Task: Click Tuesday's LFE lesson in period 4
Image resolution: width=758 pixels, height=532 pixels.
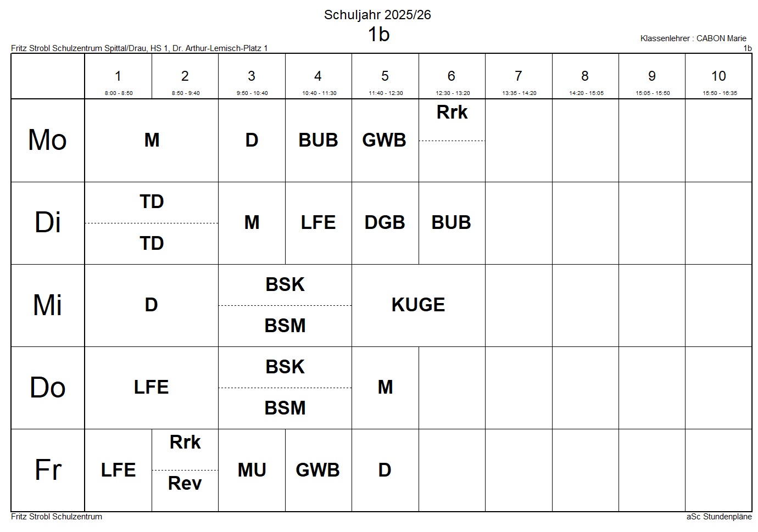Action: [318, 223]
